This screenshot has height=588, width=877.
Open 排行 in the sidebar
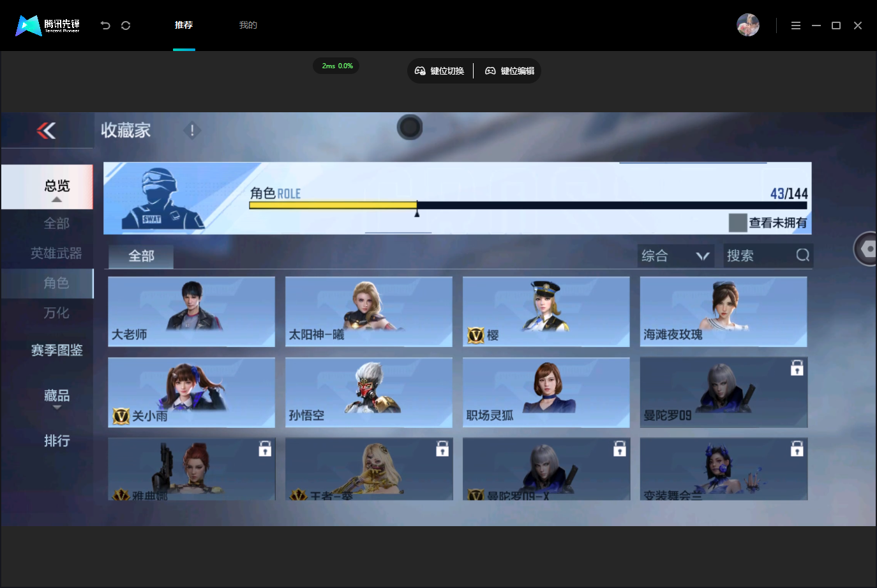[x=57, y=441]
